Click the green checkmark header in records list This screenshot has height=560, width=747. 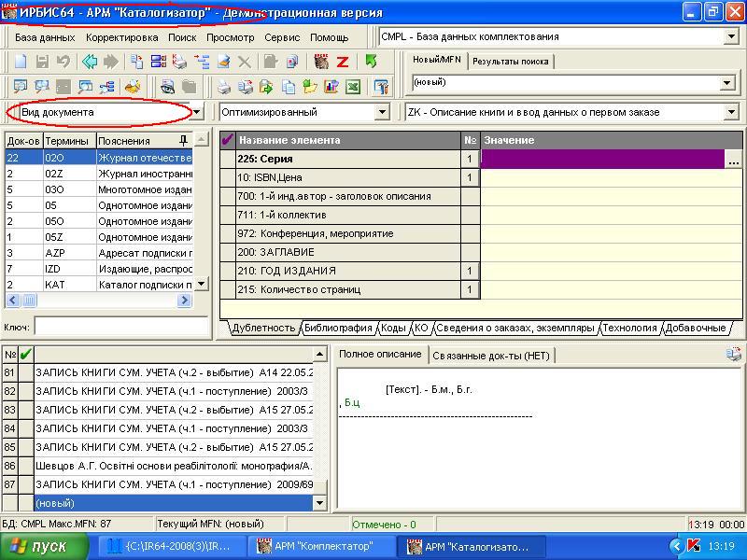pyautogui.click(x=26, y=355)
